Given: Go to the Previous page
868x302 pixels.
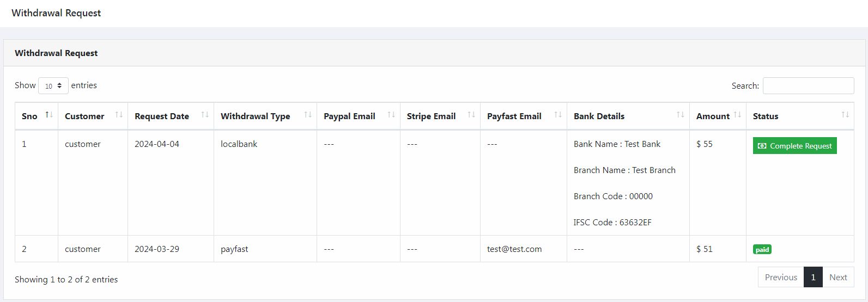Looking at the screenshot, I should coord(781,278).
